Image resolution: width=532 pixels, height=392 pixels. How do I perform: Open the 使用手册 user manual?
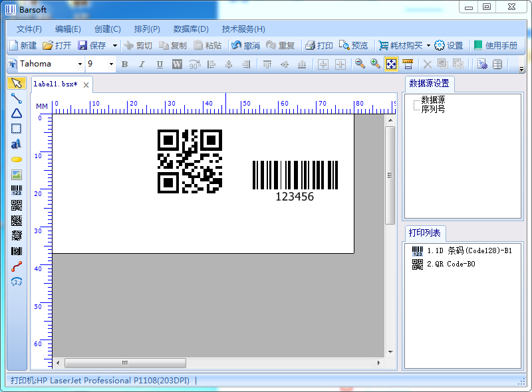[x=495, y=45]
